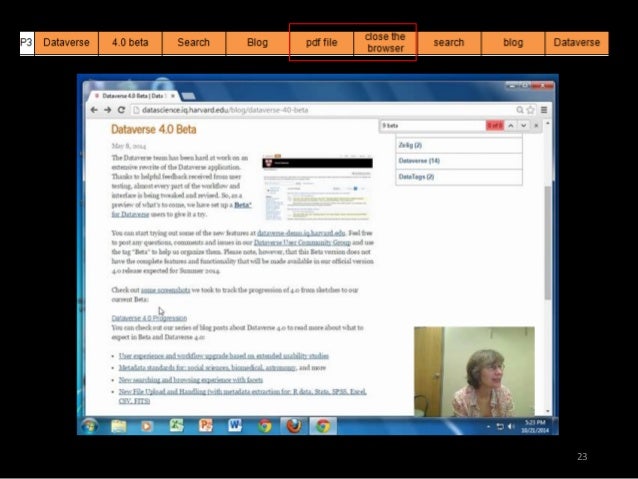638x479 pixels.
Task: Click the "close the browser" step cell
Action: pos(385,43)
